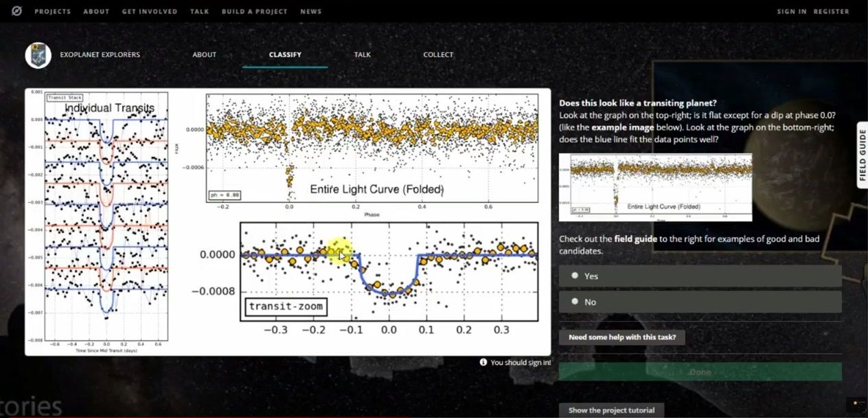Click 'Need some help with this task?'
The width and height of the screenshot is (868, 418).
pos(621,337)
